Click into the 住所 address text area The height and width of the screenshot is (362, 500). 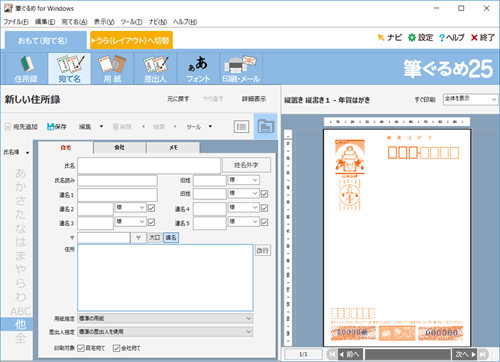tap(165, 278)
